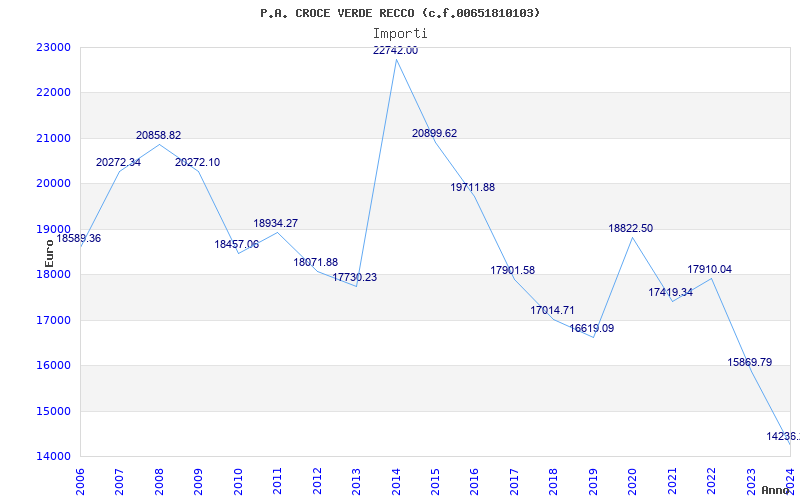800x500 pixels.
Task: Click the data label 16619.09
Action: click(592, 328)
